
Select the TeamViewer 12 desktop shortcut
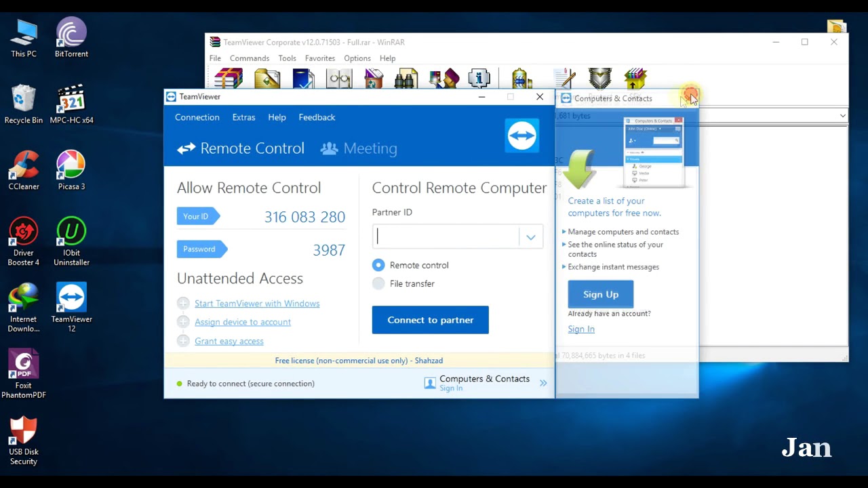(x=71, y=308)
